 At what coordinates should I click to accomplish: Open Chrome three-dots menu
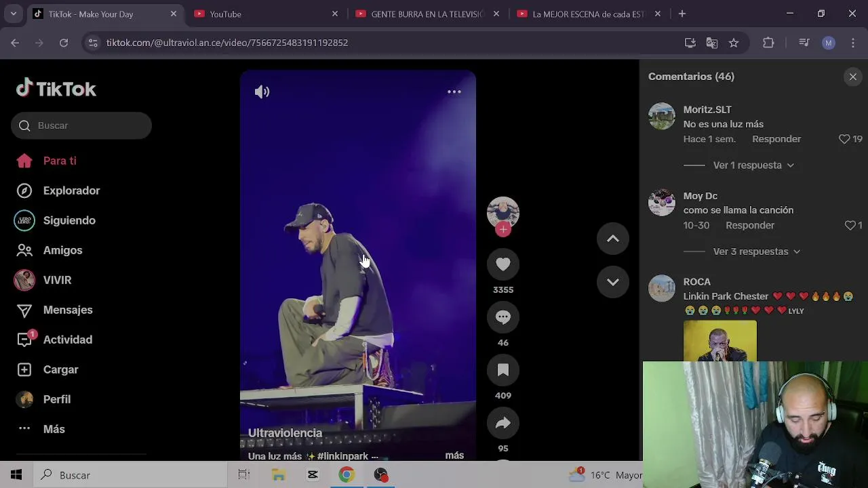853,43
